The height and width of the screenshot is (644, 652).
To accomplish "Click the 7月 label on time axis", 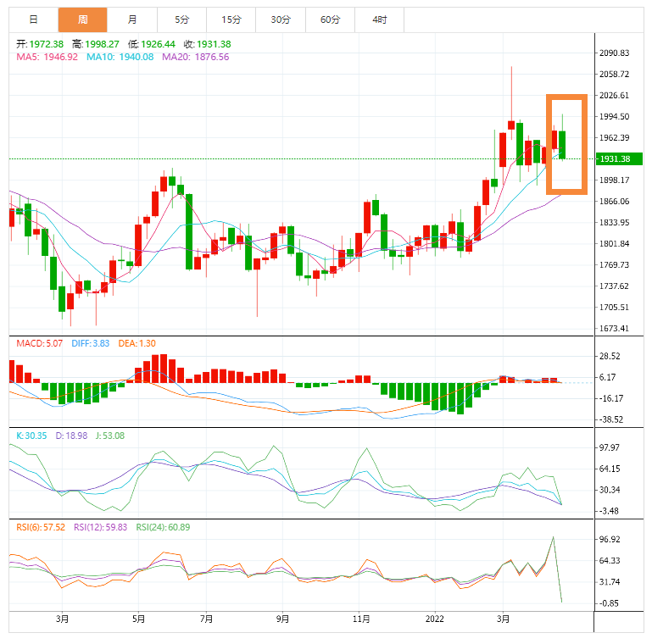I will tap(206, 619).
